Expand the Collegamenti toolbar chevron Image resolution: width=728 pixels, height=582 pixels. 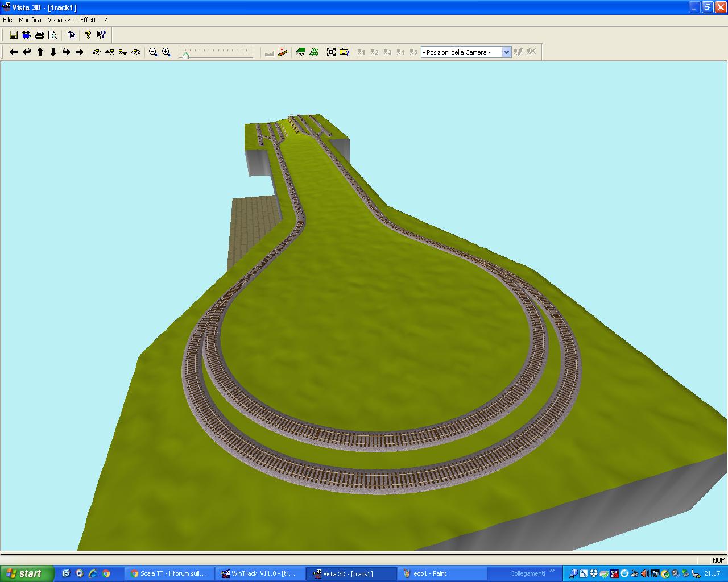[552, 571]
